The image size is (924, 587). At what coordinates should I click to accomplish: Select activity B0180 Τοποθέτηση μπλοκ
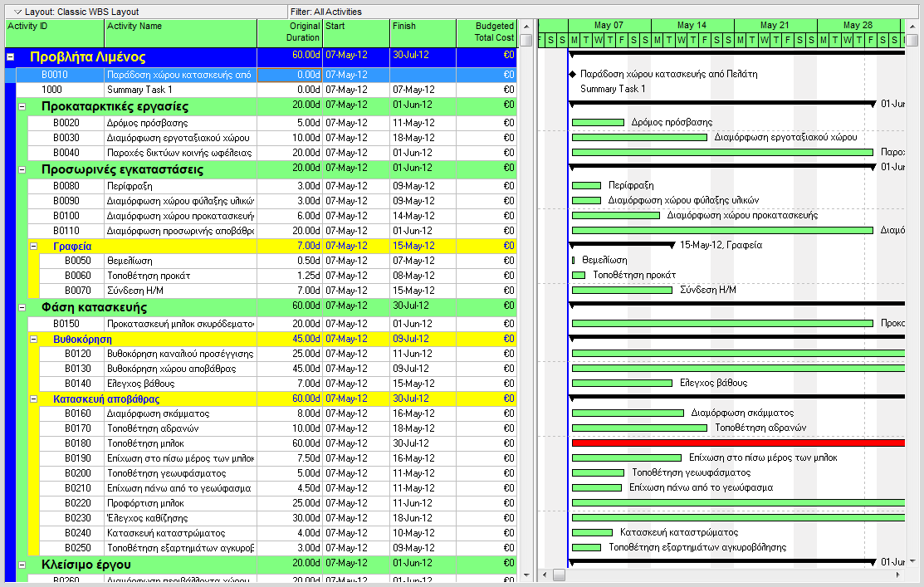(x=278, y=444)
